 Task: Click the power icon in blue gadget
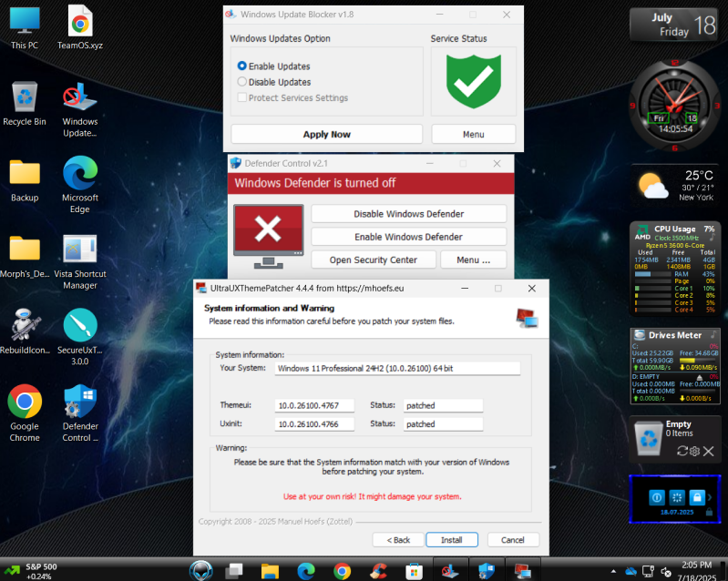pyautogui.click(x=657, y=497)
